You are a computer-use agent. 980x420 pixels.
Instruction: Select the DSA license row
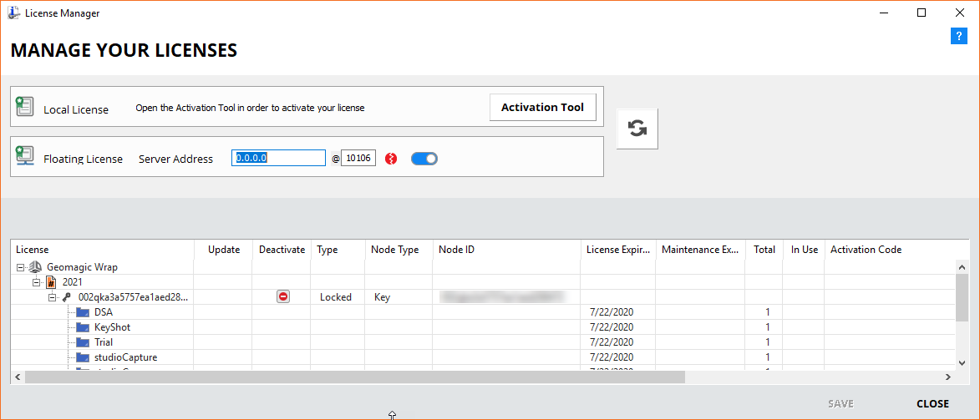pyautogui.click(x=484, y=312)
